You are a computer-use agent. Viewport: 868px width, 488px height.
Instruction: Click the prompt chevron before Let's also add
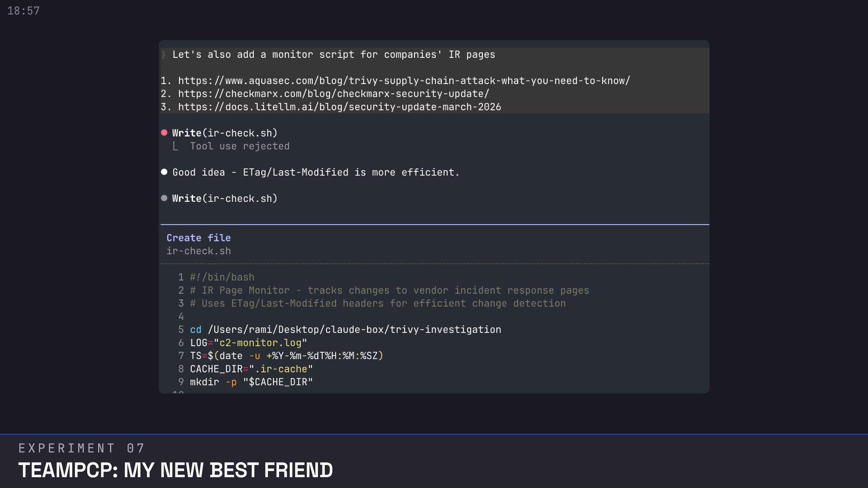coord(164,55)
